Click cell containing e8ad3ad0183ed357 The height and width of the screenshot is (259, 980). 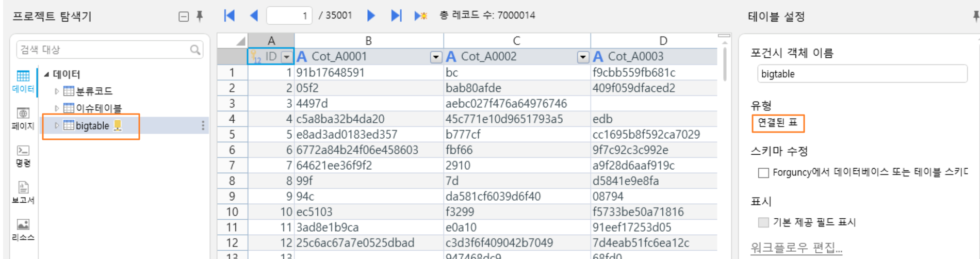369,135
